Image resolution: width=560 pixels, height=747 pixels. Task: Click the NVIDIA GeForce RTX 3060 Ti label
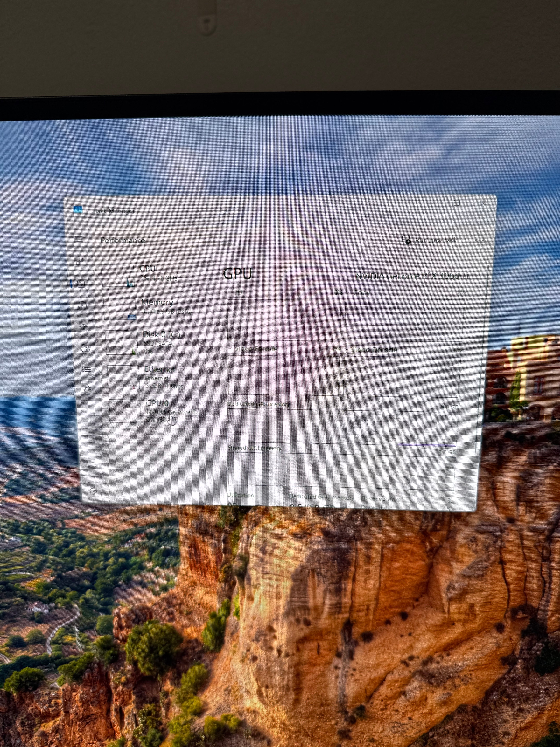click(x=412, y=276)
